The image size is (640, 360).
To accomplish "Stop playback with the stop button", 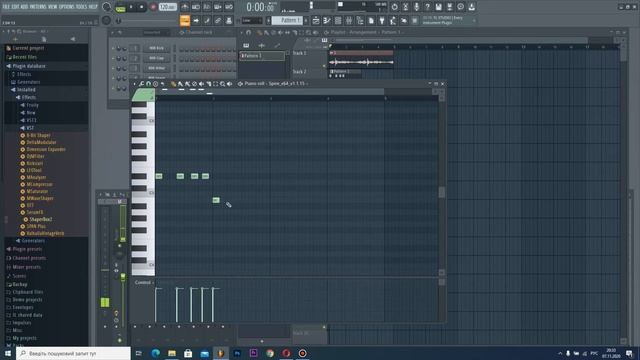I will 142,7.
